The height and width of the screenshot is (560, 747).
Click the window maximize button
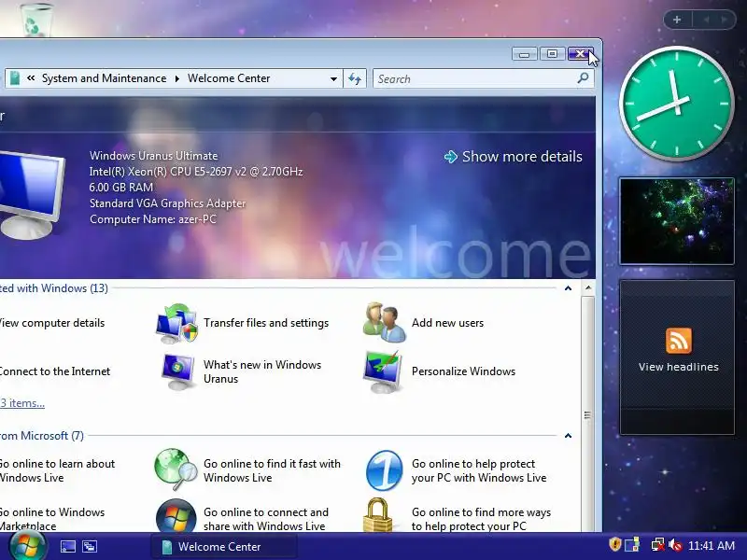click(552, 54)
